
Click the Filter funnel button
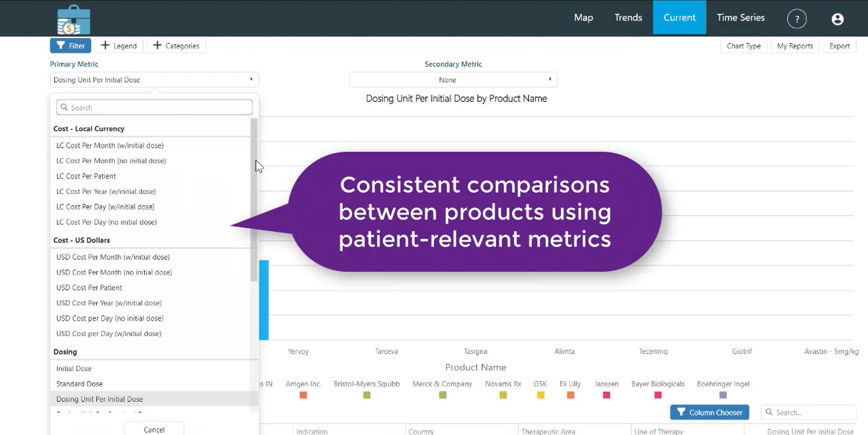pos(70,46)
